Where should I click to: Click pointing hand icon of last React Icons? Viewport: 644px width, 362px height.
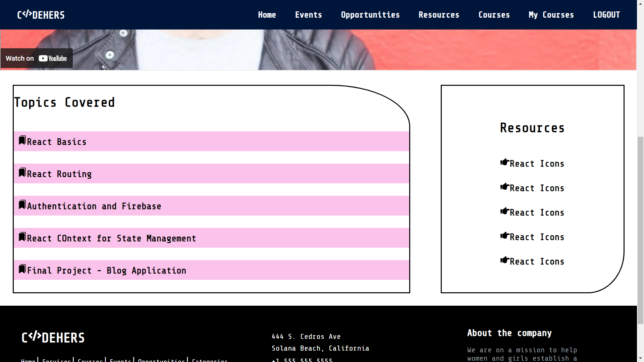coord(504,260)
